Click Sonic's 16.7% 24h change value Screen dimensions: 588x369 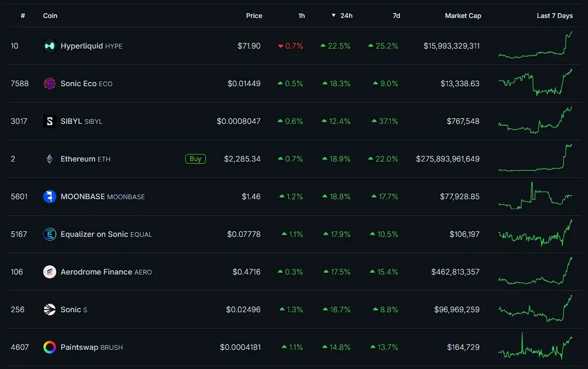tap(337, 310)
